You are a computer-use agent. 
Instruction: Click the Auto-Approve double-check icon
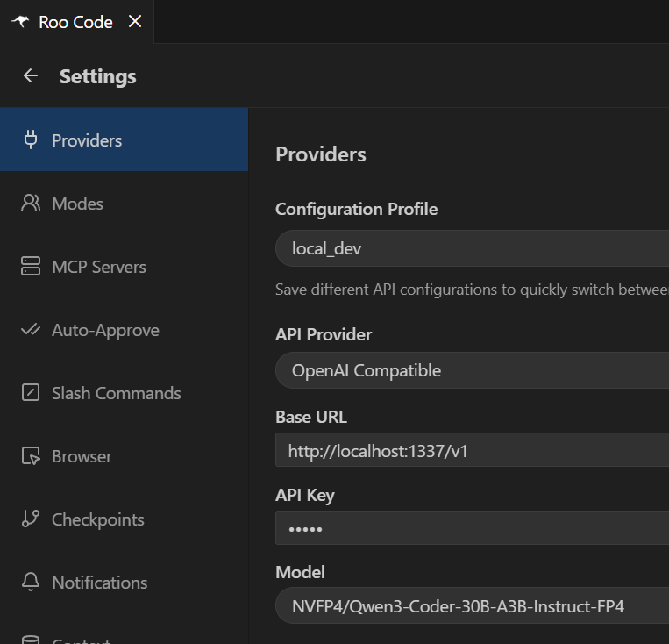tap(31, 330)
